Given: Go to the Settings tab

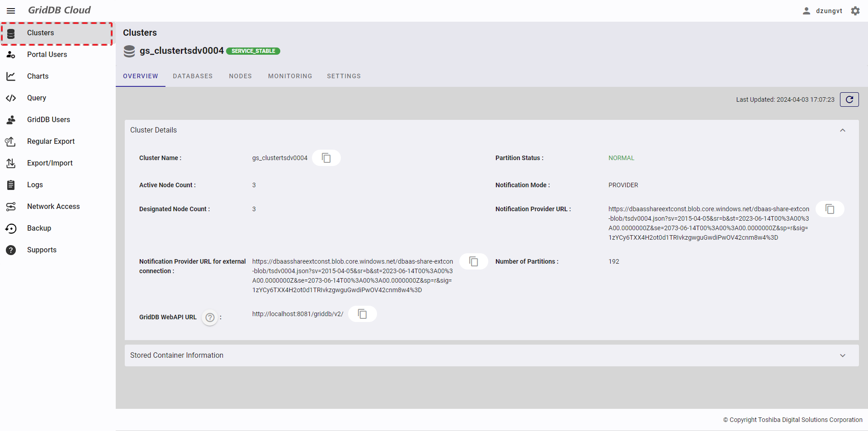Looking at the screenshot, I should 344,76.
